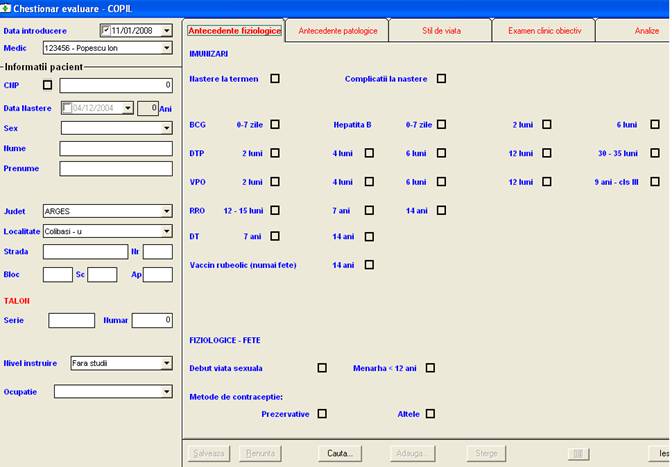Open the Nivel instruire dropdown
Image resolution: width=672 pixels, height=467 pixels.
tap(166, 364)
